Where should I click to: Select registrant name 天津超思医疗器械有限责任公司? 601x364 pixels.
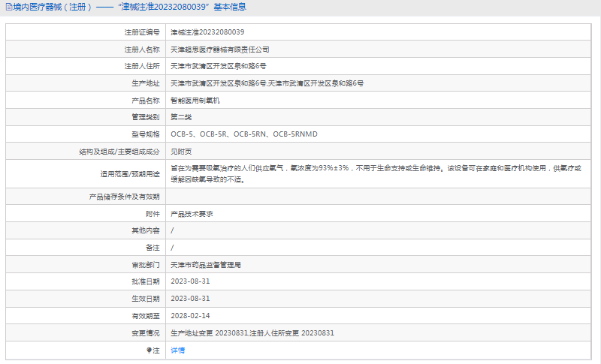tap(219, 50)
